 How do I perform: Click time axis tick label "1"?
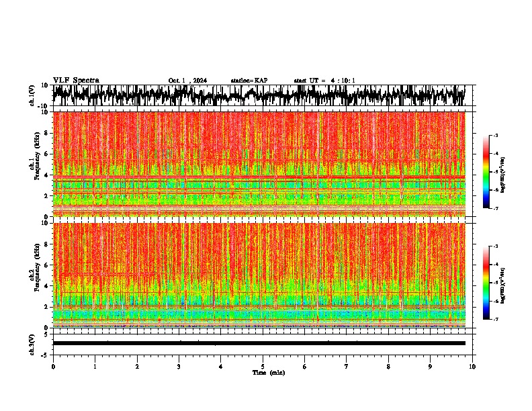click(95, 367)
